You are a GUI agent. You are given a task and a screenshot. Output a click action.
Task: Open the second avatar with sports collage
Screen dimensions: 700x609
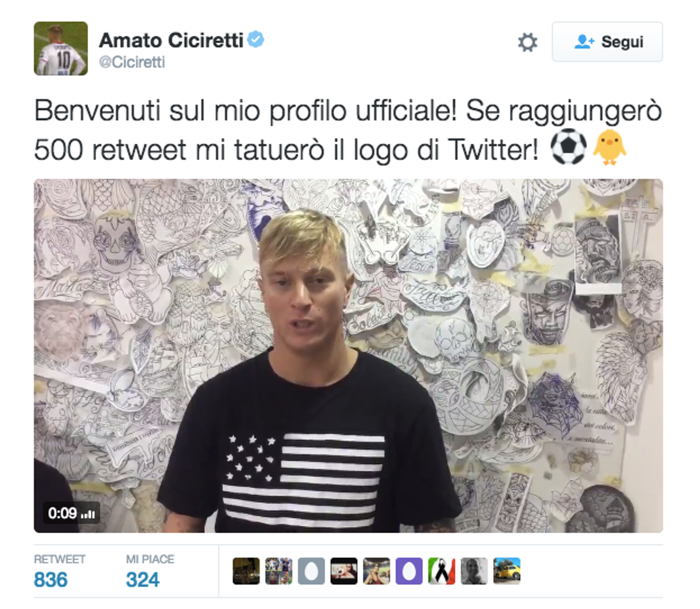pos(279,571)
